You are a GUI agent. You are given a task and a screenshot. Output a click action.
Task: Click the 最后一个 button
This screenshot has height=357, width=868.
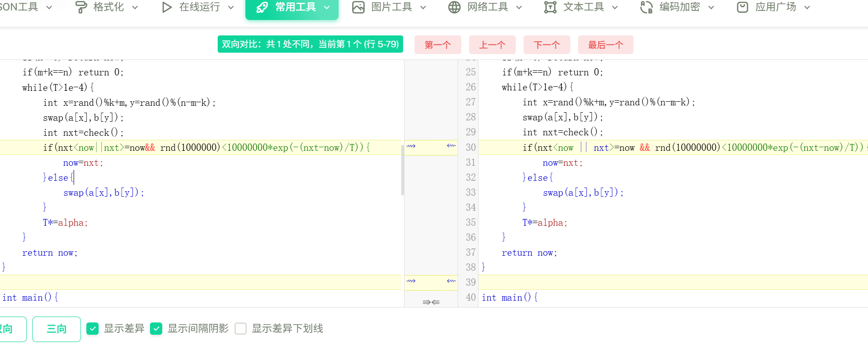pos(605,45)
